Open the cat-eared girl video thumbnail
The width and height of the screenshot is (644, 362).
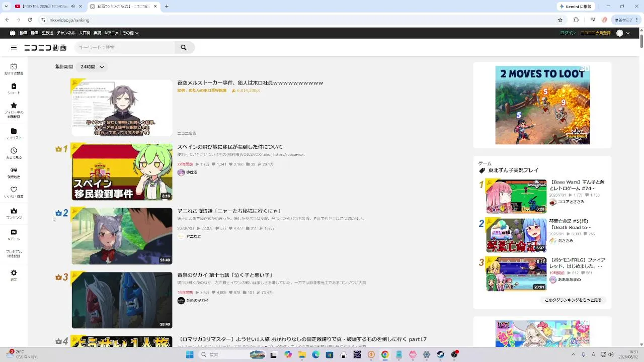click(x=122, y=236)
